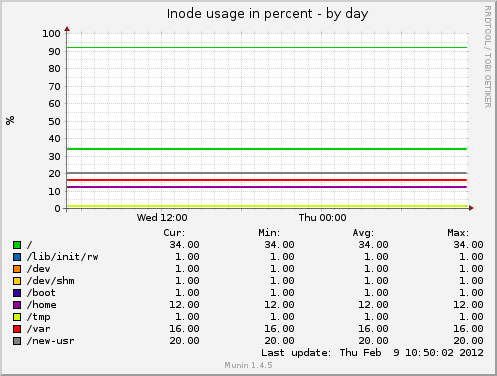Click the 'Min:' column header
The height and width of the screenshot is (376, 497).
pyautogui.click(x=269, y=233)
